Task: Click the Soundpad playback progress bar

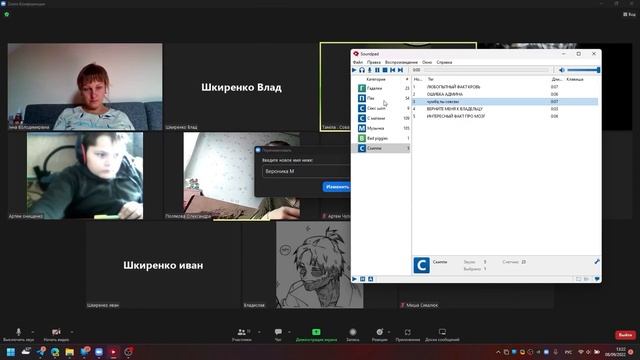Action: pyautogui.click(x=486, y=70)
